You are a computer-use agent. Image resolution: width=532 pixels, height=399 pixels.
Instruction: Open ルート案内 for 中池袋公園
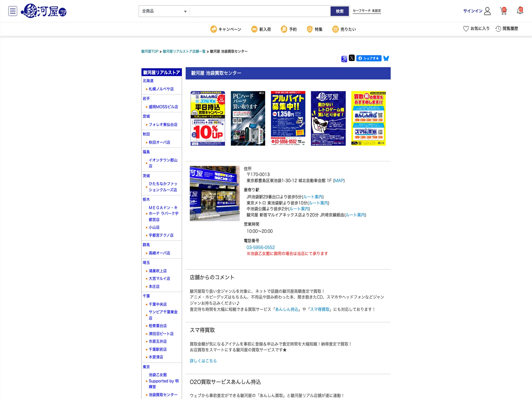point(299,209)
